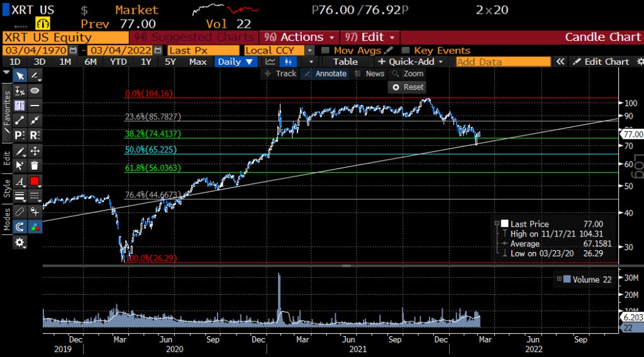644x357 pixels.
Task: Select the arrow pointer tool
Action: [19, 76]
